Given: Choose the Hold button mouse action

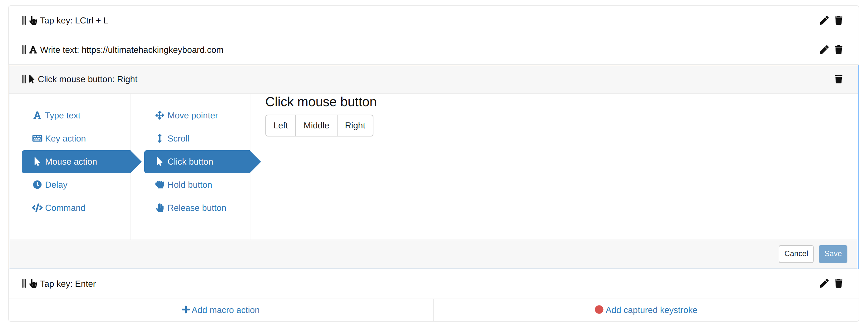Looking at the screenshot, I should 190,184.
